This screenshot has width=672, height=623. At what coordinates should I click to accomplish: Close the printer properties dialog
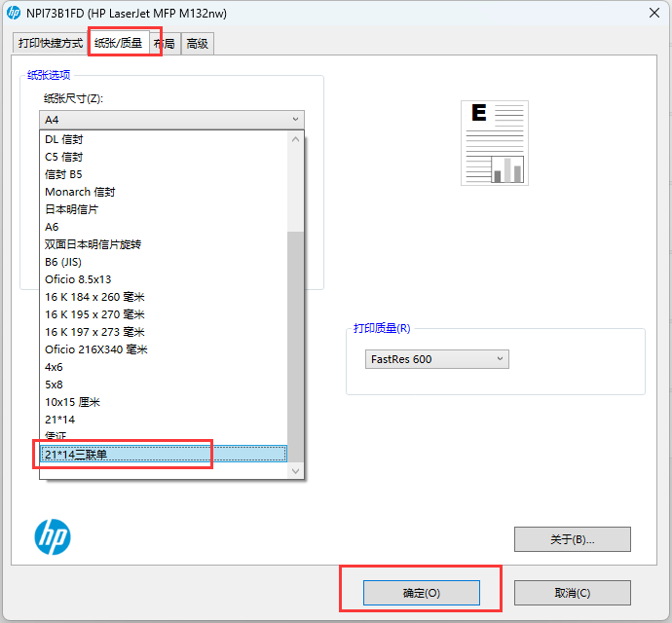coord(652,13)
